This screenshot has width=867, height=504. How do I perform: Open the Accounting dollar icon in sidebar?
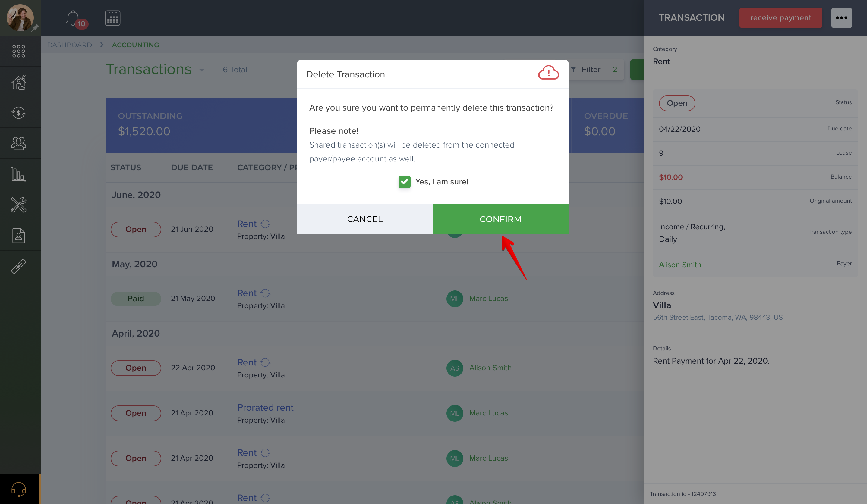[19, 112]
